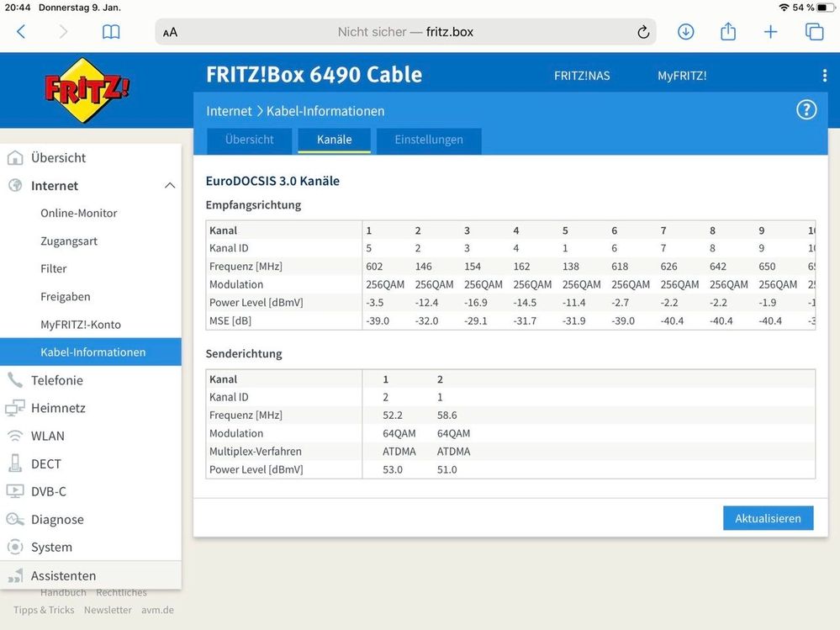840x630 pixels.
Task: Switch to the Übersicht tab
Action: tap(249, 140)
